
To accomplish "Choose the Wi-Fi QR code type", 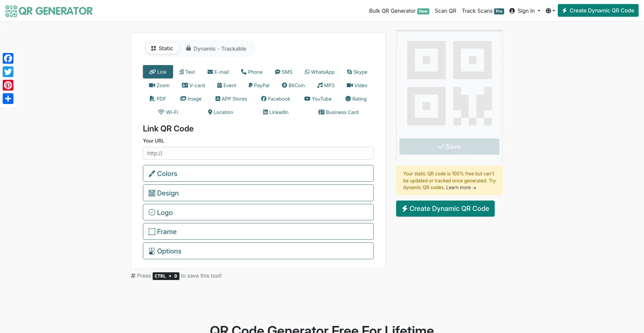I will point(168,112).
